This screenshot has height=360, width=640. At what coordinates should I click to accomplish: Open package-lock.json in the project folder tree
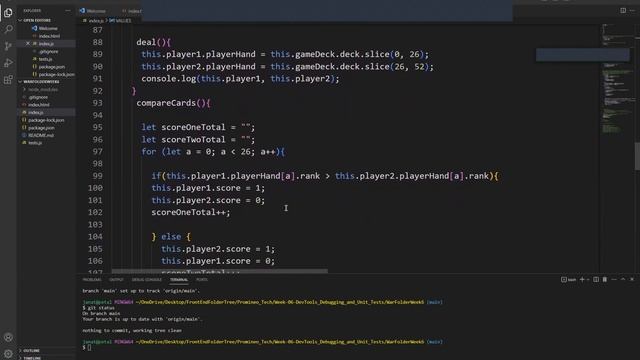coord(46,120)
